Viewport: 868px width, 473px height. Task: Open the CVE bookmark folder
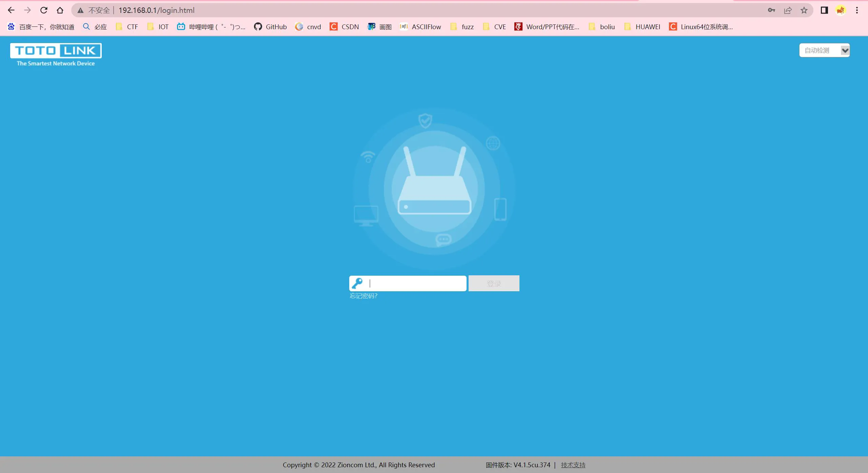[x=495, y=27]
